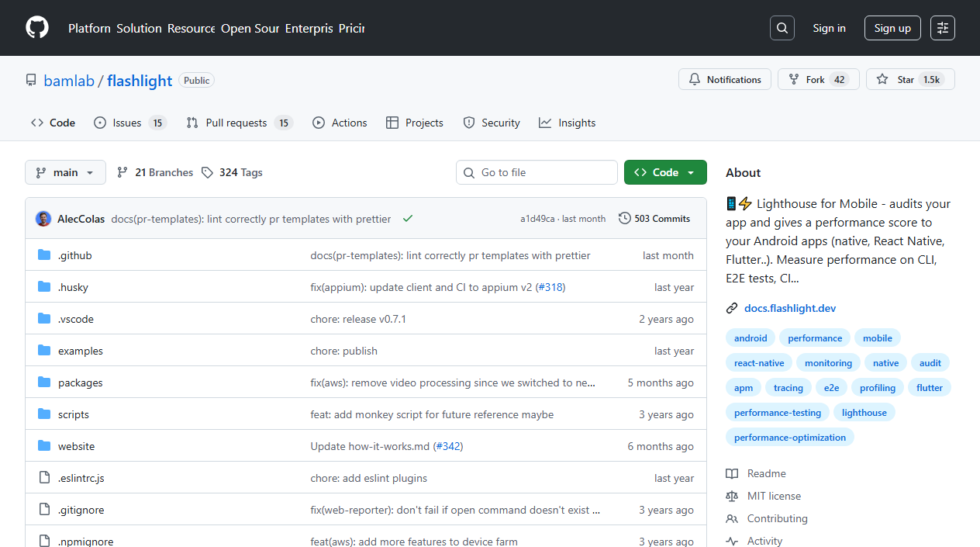Screen dimensions: 980x547
Task: Select the profiling topic tag
Action: pyautogui.click(x=878, y=388)
